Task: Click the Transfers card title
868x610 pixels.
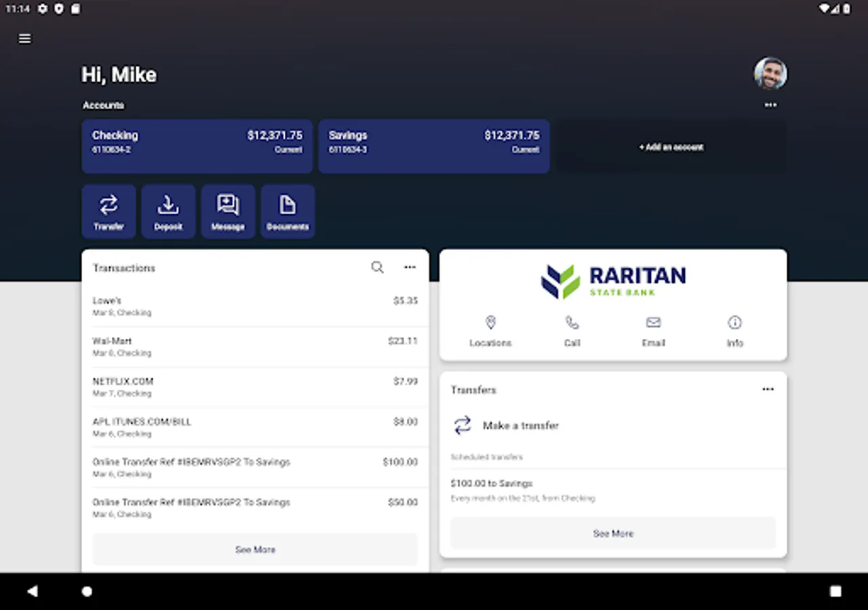Action: (473, 390)
